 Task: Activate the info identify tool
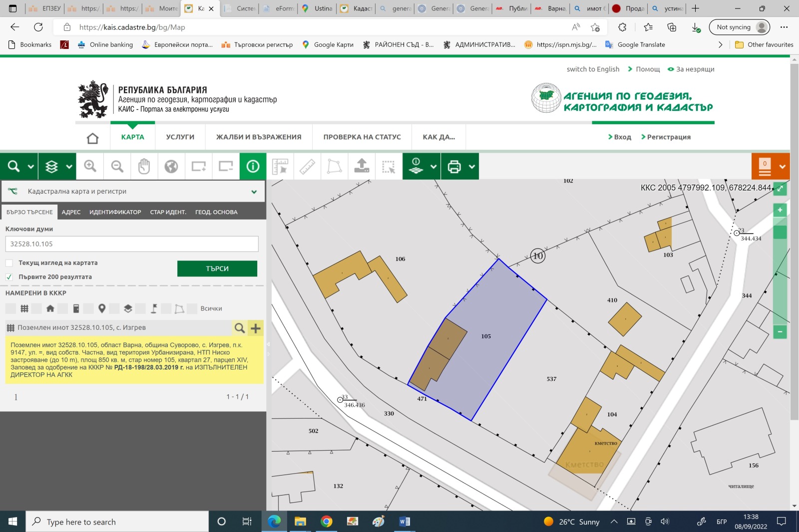pos(253,166)
